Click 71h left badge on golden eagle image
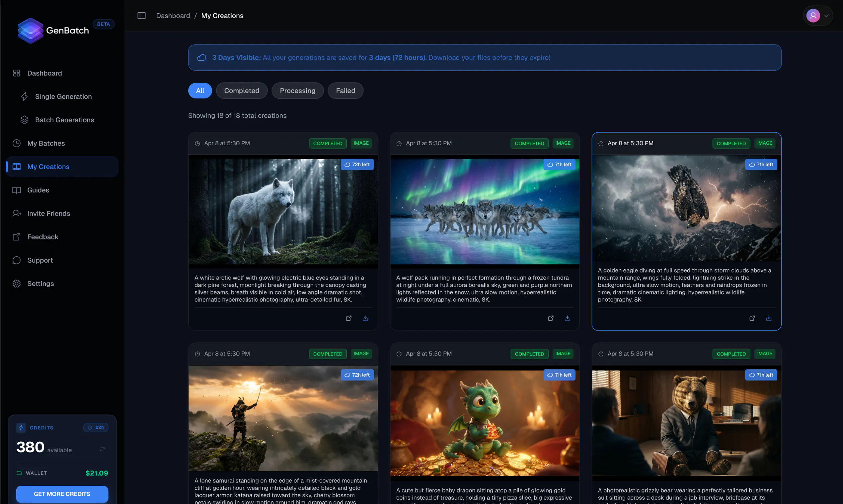The image size is (843, 504). click(x=761, y=164)
